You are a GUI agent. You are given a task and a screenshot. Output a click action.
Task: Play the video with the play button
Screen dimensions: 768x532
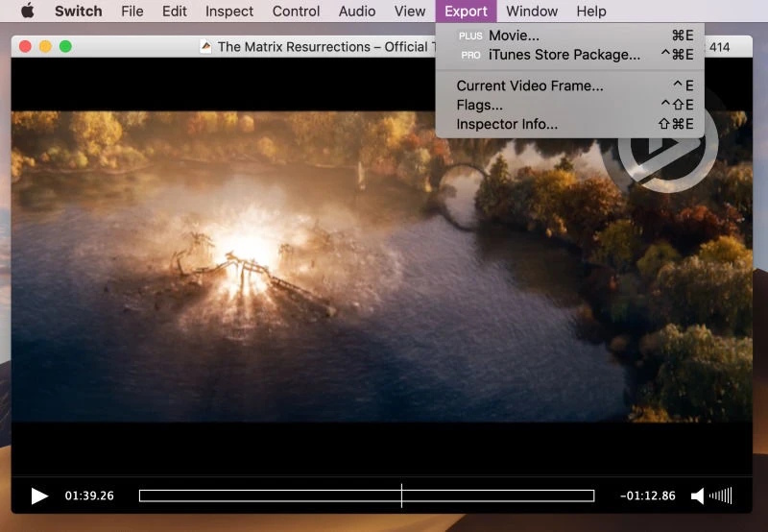click(x=39, y=496)
